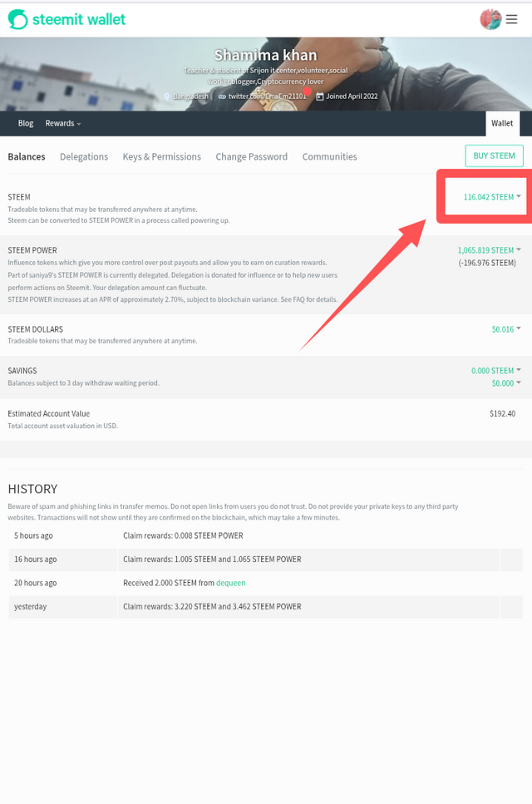Click the Estimated Account Value $192.40
Viewport: 532px width, 804px height.
point(502,414)
